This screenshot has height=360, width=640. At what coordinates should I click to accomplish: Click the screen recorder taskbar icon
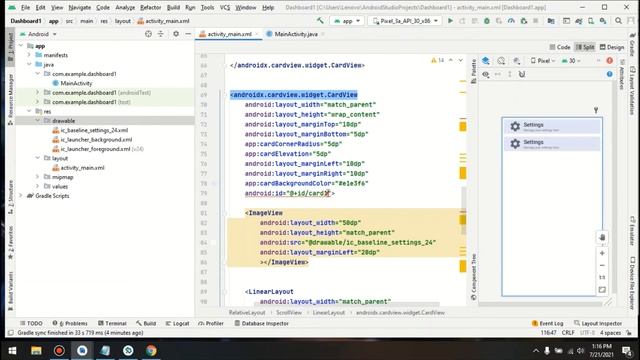59,351
